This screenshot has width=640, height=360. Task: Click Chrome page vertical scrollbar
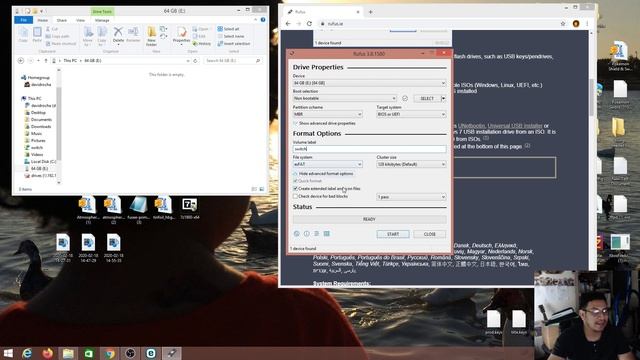click(x=592, y=97)
